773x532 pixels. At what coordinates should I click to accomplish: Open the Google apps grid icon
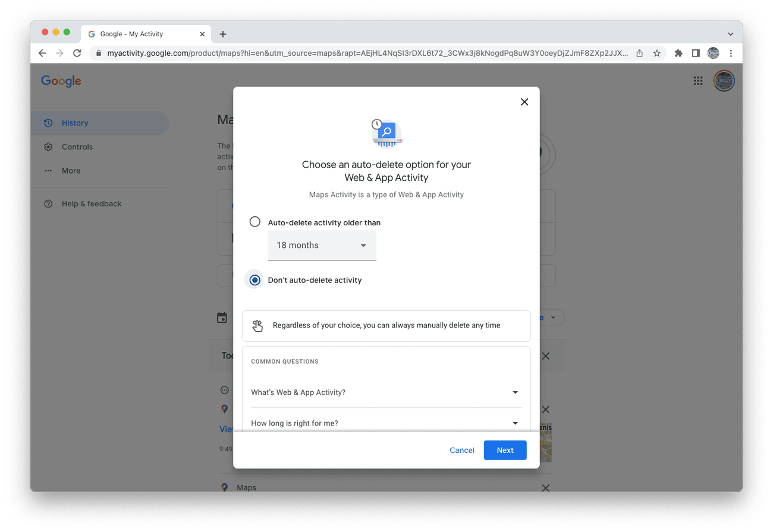point(698,81)
